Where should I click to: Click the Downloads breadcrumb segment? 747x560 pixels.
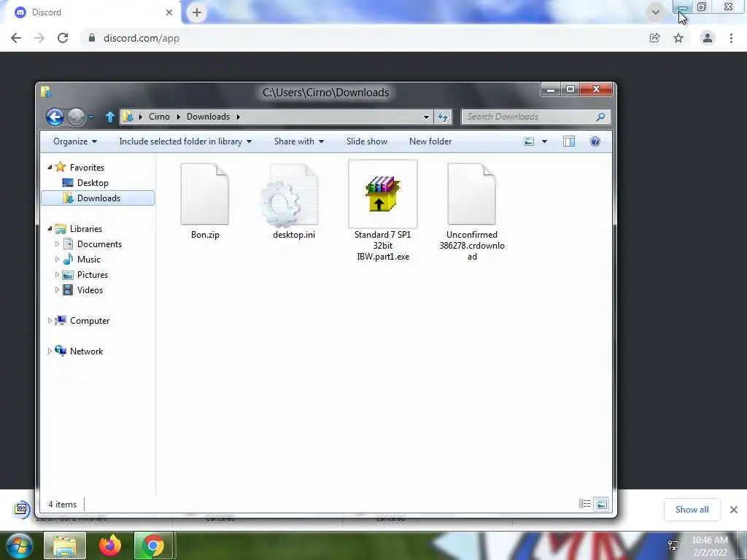208,117
